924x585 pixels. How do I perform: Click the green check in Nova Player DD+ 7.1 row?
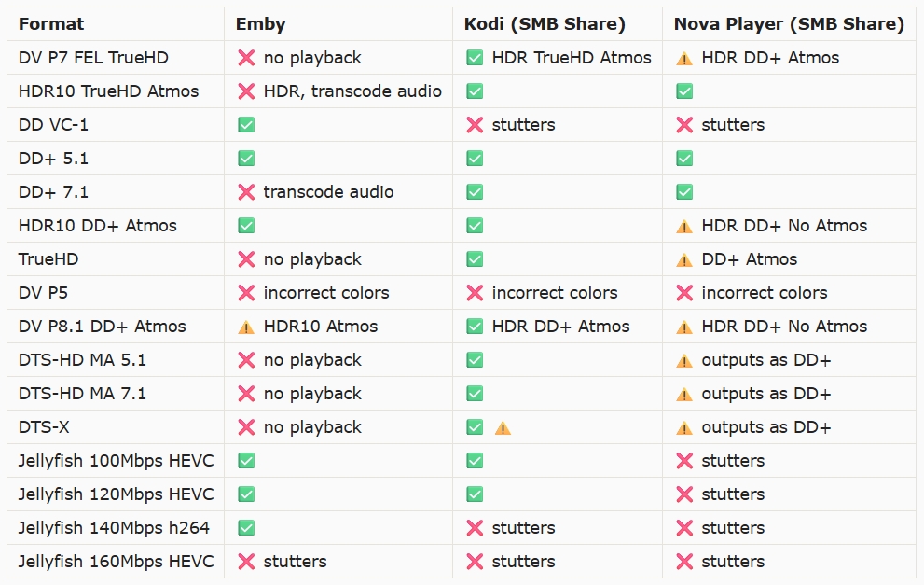(684, 192)
